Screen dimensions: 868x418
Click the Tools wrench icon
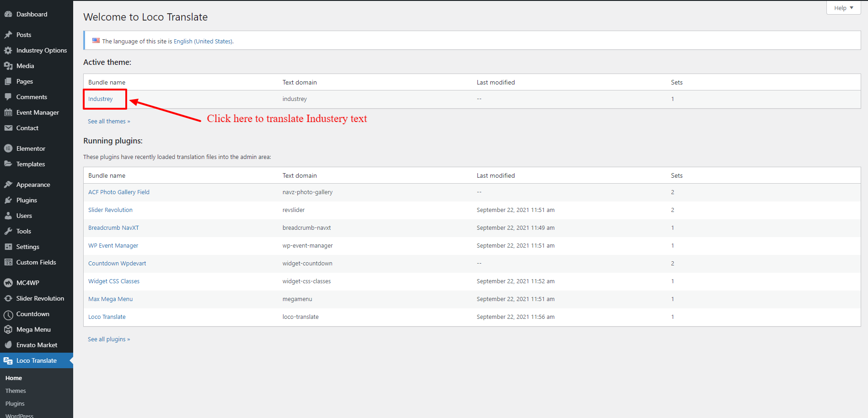point(8,231)
